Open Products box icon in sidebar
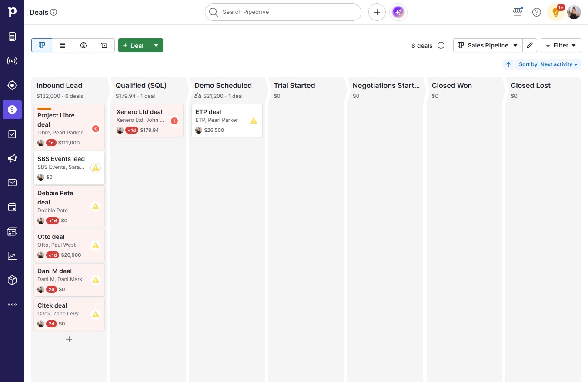588x382 pixels. (x=12, y=280)
